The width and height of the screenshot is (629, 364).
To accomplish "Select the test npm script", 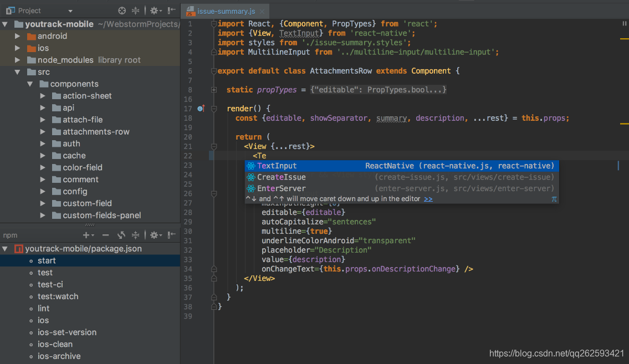I will click(x=90, y=273).
